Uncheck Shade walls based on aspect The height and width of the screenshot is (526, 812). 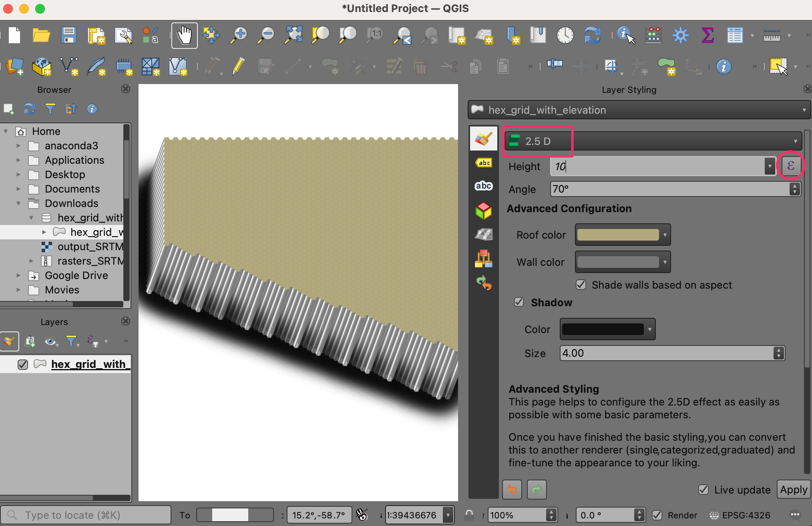click(581, 285)
